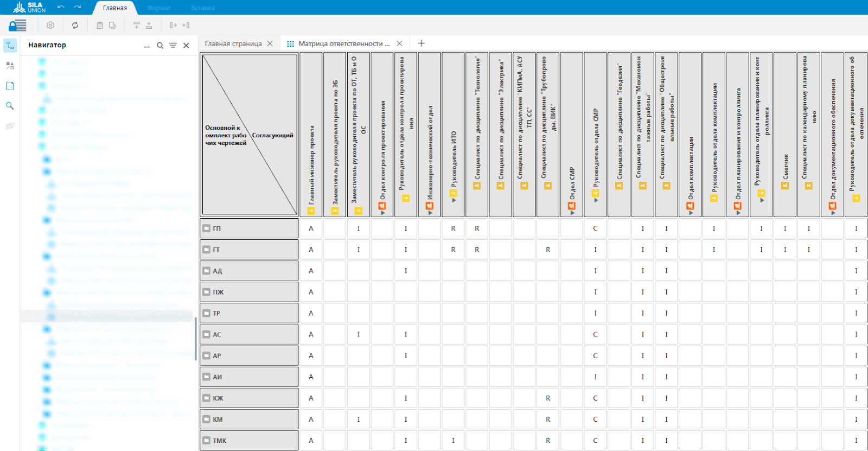Click the Refresh icon in the toolbar
Viewport: 868px width, 451px height.
75,26
